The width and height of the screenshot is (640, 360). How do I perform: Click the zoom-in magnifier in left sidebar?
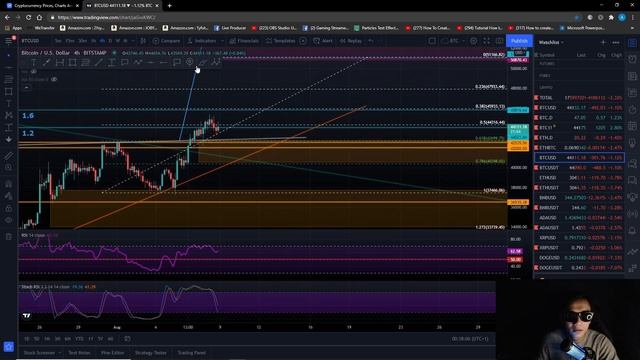tap(9, 167)
